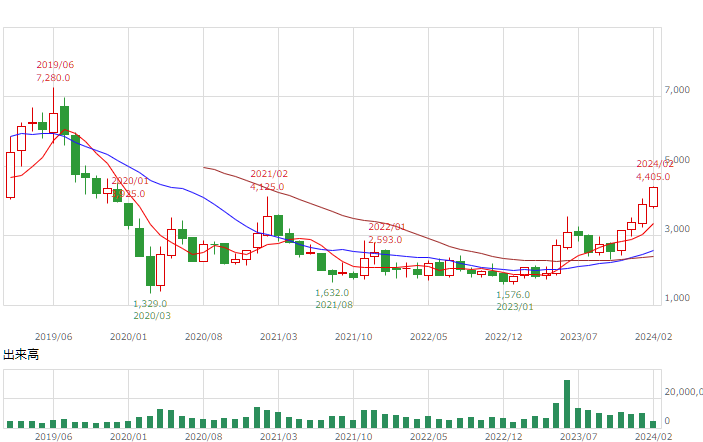Screen dimensions: 703x442
Task: Select the 2021/02 high label 4,125.0
Action: 267,186
